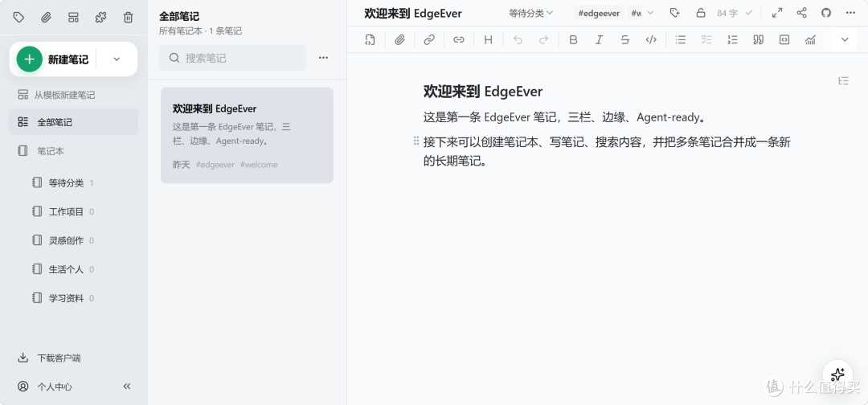Click the angled chain link icon in toolbar
Screen dimensions: 868x405
(429, 39)
